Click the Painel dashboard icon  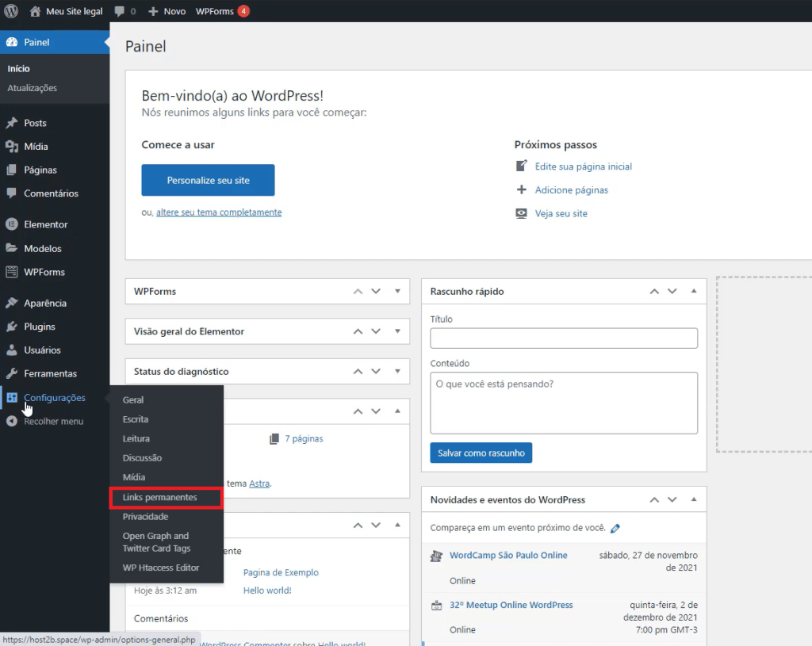pos(12,43)
